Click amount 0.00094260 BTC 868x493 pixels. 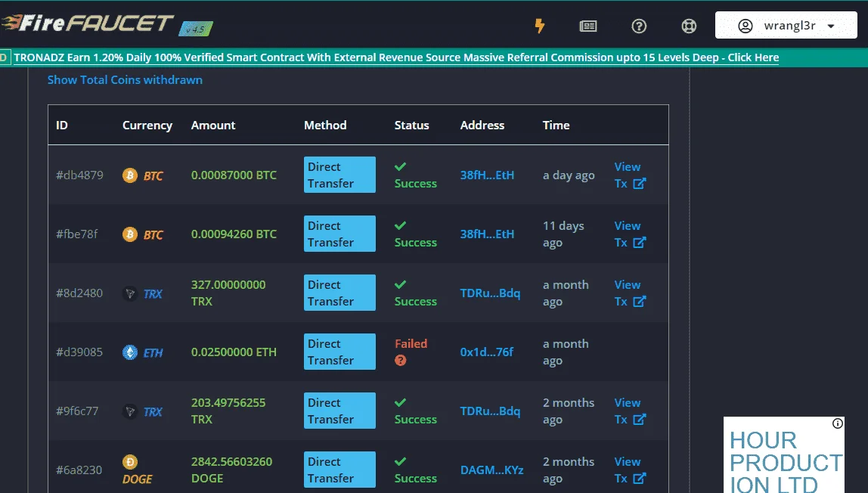[234, 234]
